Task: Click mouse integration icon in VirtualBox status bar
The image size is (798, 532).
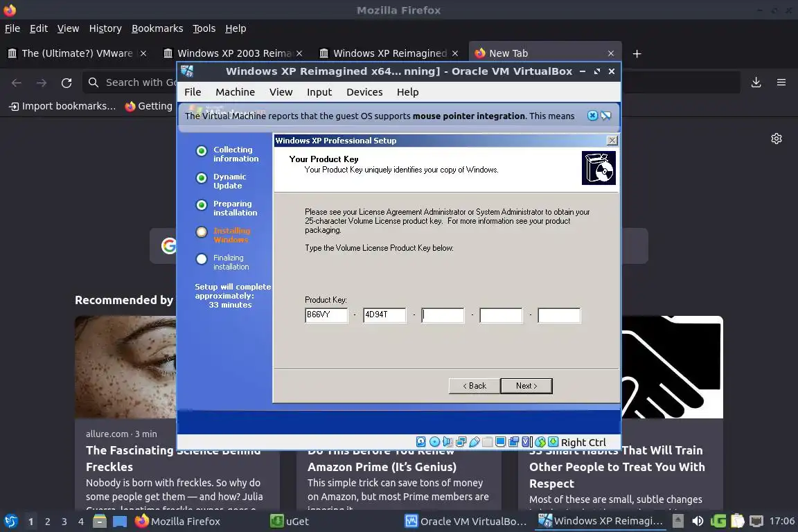Action: coord(540,442)
